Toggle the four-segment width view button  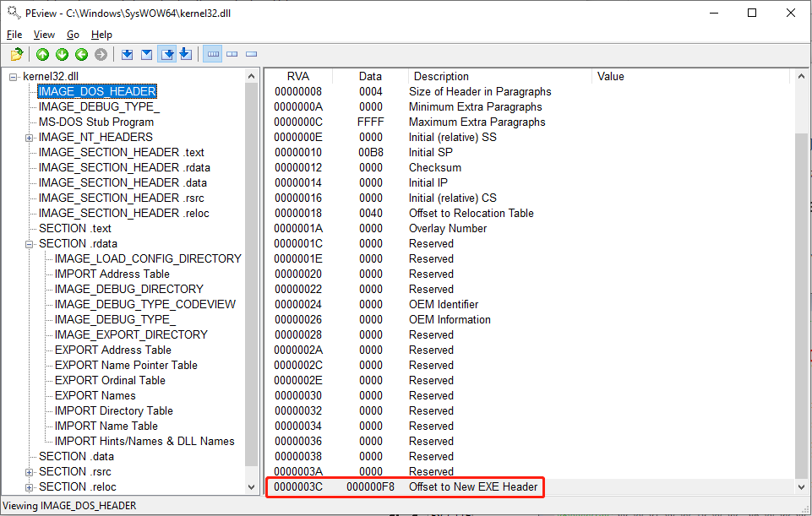pos(213,55)
